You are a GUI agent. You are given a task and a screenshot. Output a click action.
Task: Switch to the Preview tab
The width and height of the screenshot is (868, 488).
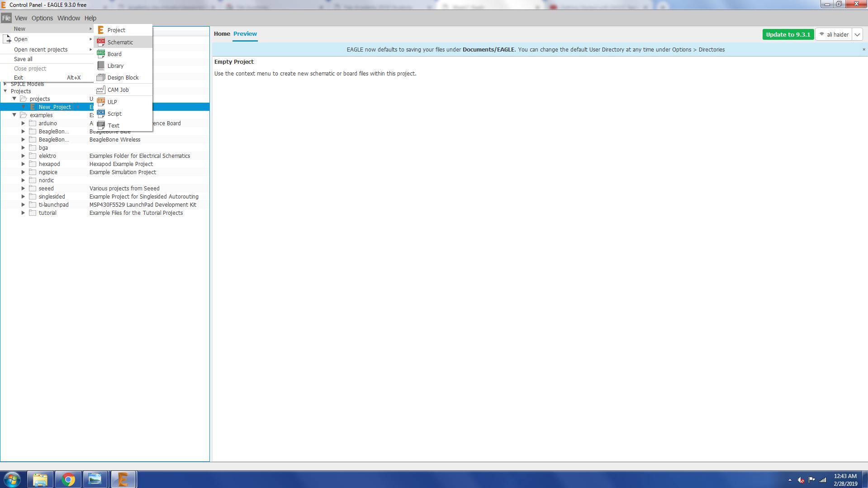[245, 33]
